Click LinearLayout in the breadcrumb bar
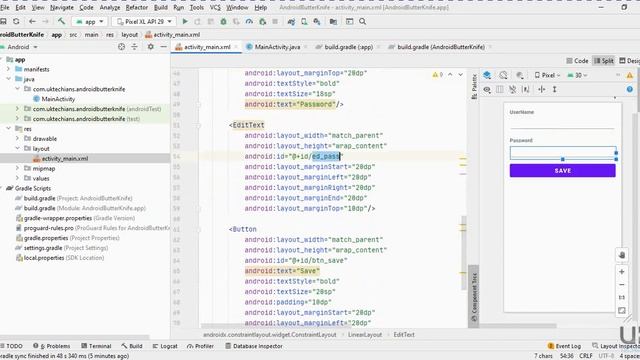 (365, 334)
